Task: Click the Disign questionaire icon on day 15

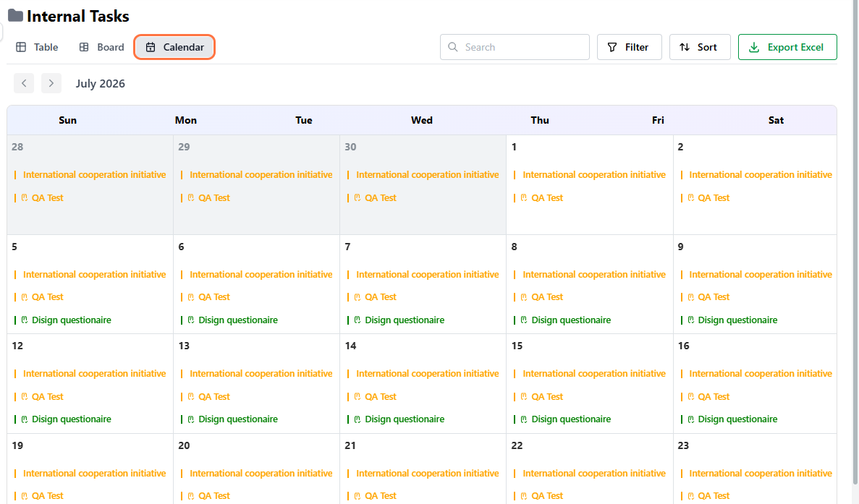Action: pyautogui.click(x=524, y=419)
